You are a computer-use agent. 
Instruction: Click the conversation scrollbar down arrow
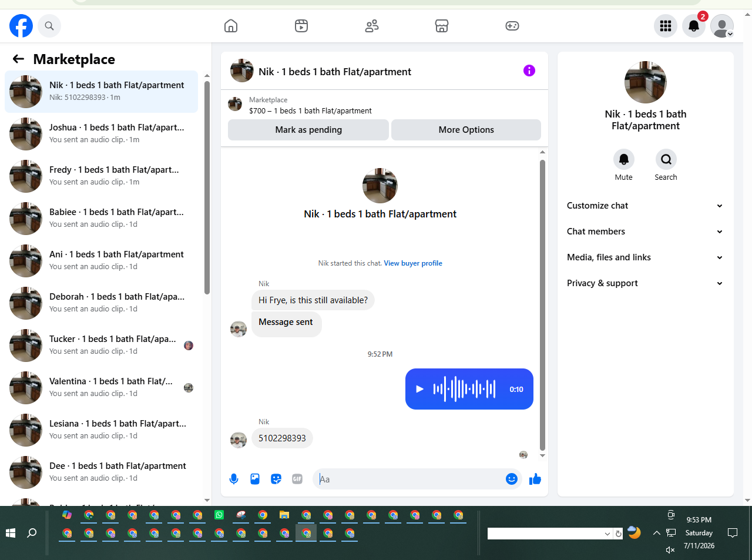tap(542, 455)
